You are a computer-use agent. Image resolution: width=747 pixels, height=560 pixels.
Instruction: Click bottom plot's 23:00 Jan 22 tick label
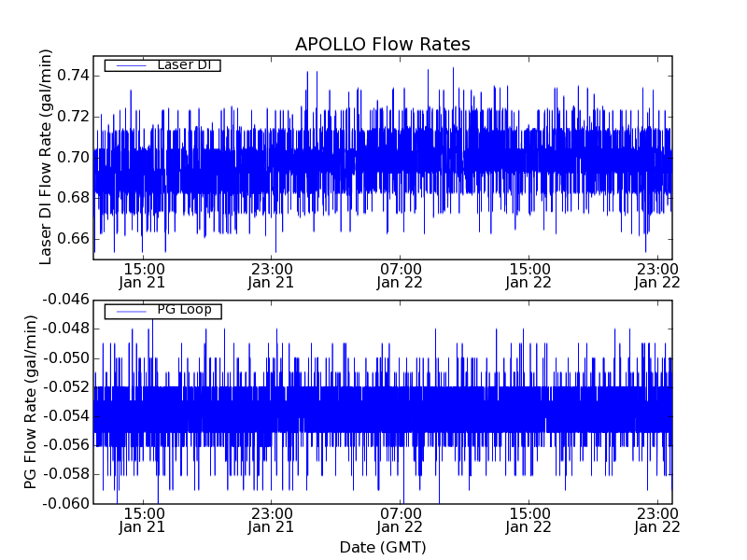click(657, 521)
